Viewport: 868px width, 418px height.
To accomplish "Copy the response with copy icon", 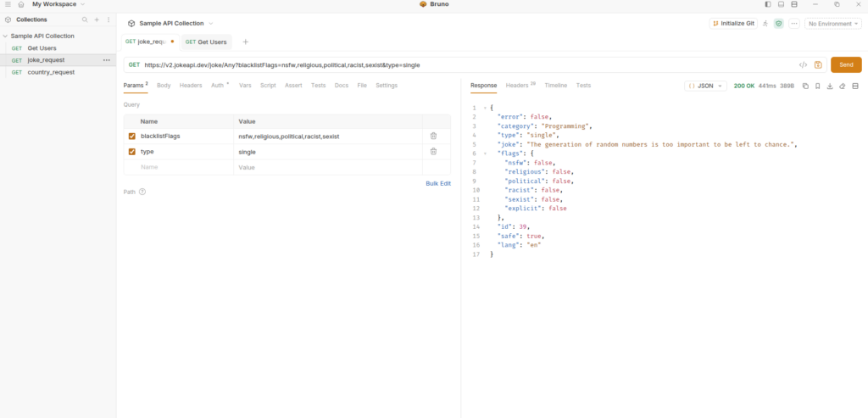I will click(x=805, y=86).
